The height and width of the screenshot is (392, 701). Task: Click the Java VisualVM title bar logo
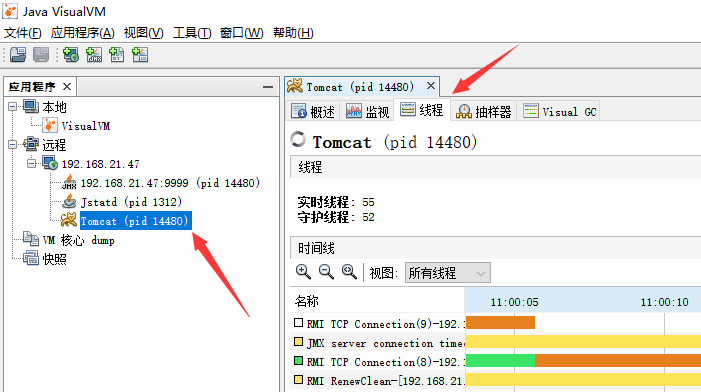[10, 11]
